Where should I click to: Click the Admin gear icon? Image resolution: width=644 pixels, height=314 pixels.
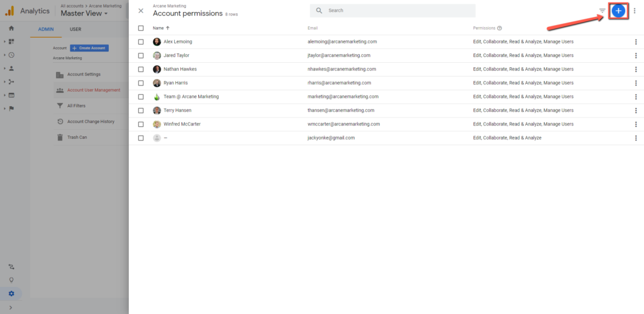pos(11,293)
